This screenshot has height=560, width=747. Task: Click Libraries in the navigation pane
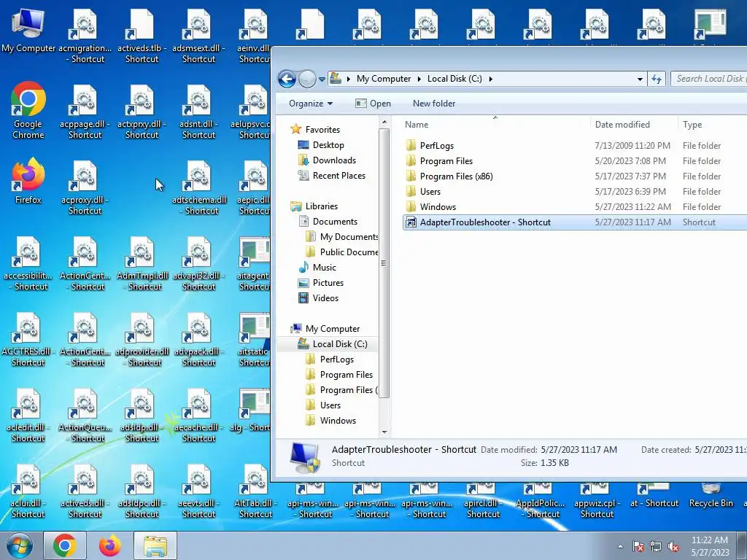click(x=321, y=206)
